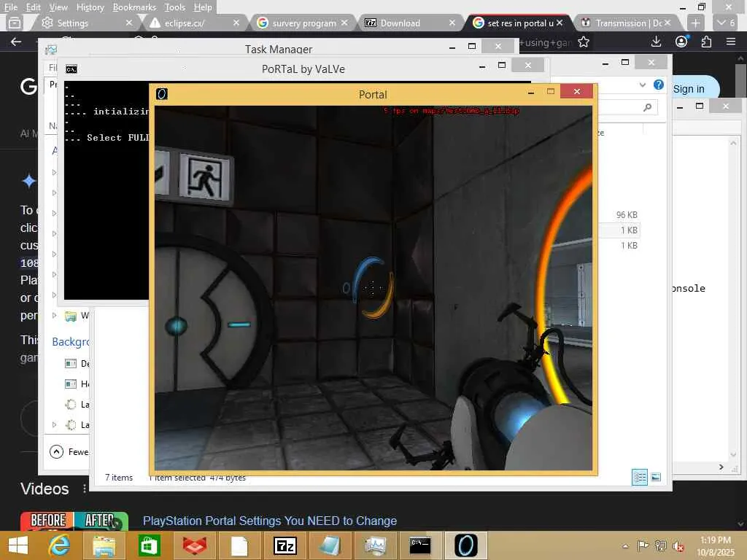Open the Help menu in Firefox

[x=203, y=7]
